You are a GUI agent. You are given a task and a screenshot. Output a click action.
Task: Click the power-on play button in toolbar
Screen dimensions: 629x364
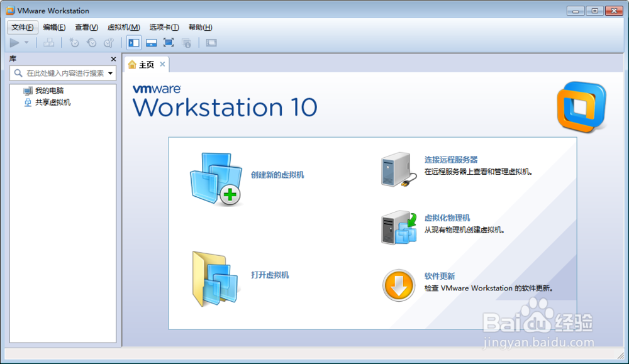tap(14, 43)
